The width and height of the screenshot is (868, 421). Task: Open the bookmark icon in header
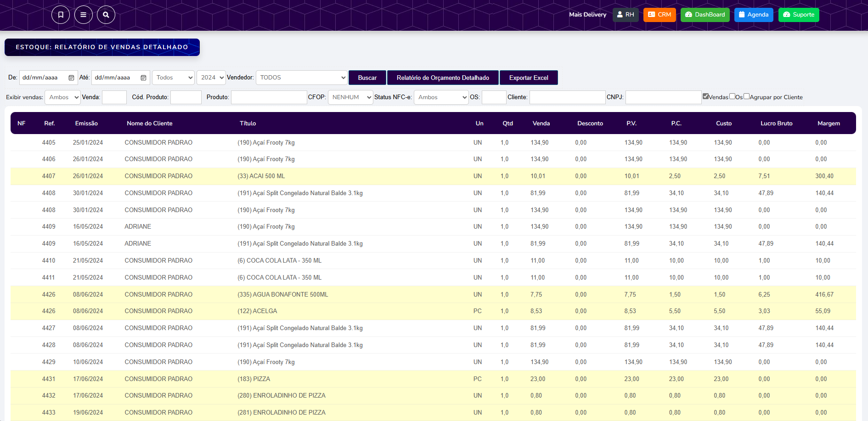pos(61,15)
